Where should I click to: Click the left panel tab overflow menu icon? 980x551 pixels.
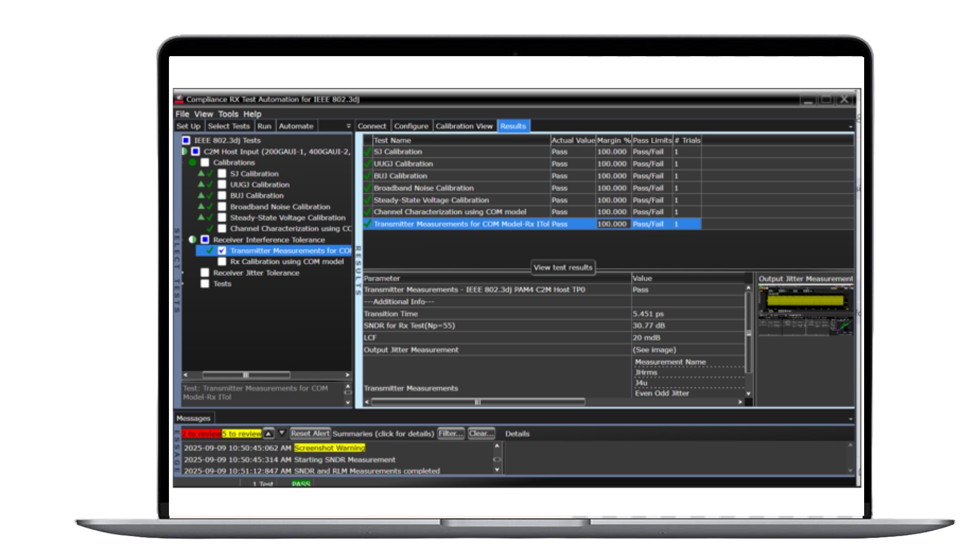(x=349, y=126)
